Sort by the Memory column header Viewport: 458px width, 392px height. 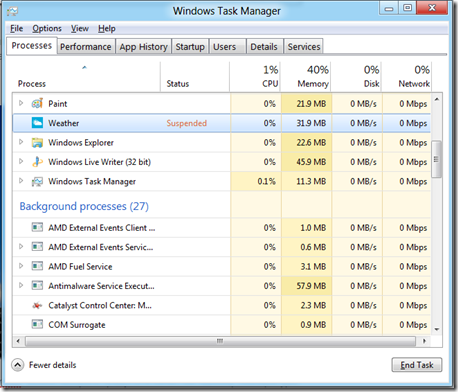pyautogui.click(x=306, y=77)
